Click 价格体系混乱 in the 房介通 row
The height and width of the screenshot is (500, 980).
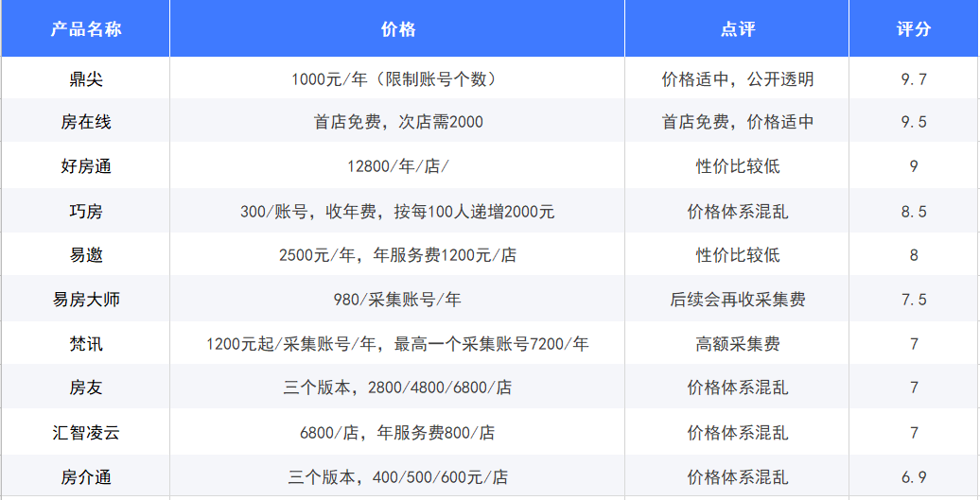coord(737,477)
